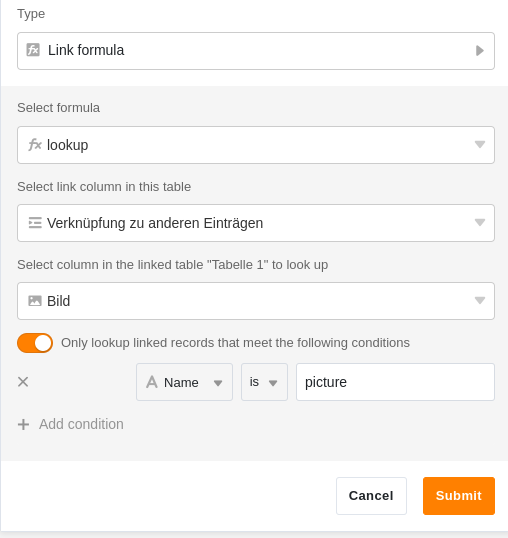Viewport: 508px width, 538px height.
Task: Click the plus icon for Add condition
Action: [23, 424]
